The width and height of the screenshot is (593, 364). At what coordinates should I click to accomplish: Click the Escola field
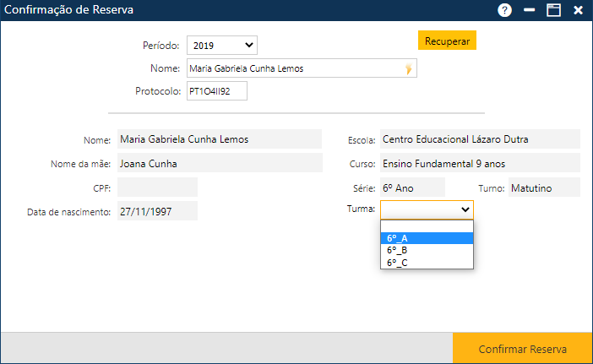(x=479, y=139)
